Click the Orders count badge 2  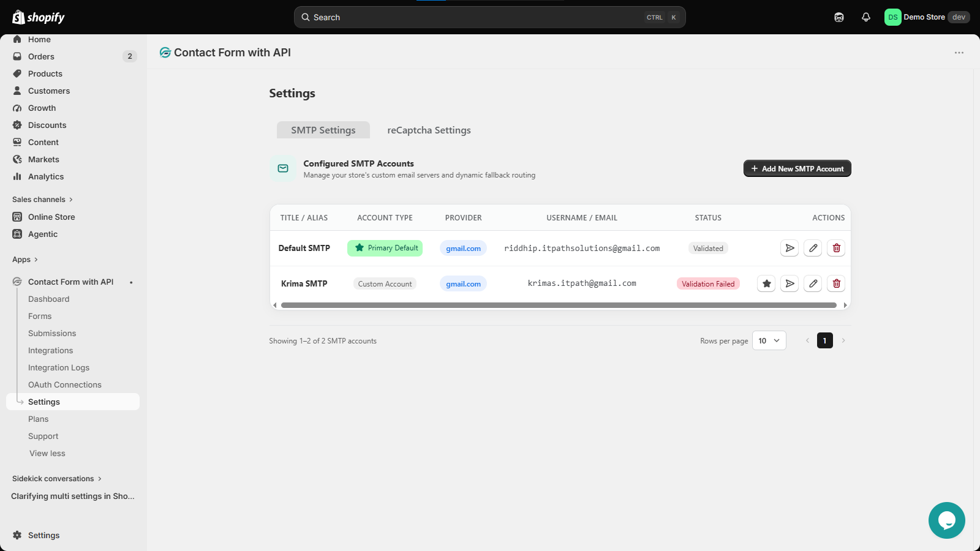click(x=130, y=56)
